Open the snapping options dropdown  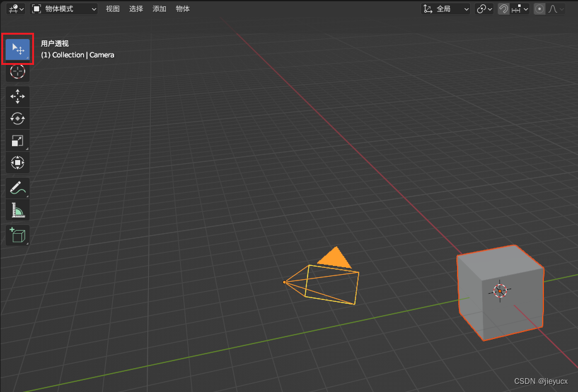tap(520, 9)
